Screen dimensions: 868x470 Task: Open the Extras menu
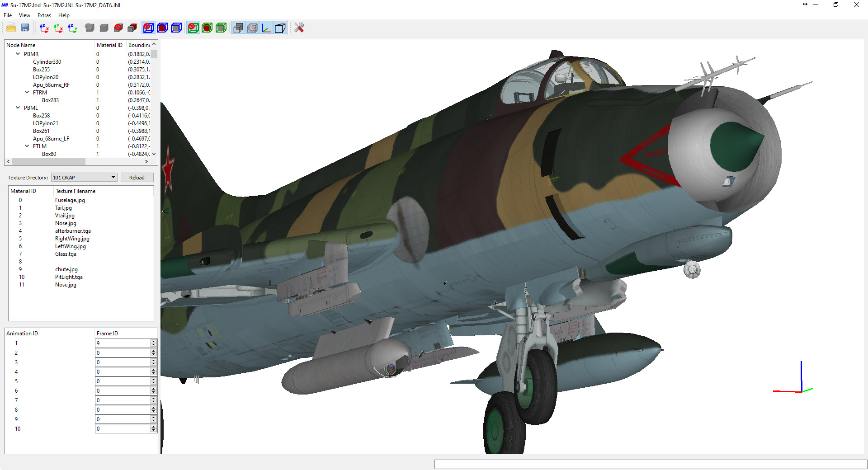point(44,15)
